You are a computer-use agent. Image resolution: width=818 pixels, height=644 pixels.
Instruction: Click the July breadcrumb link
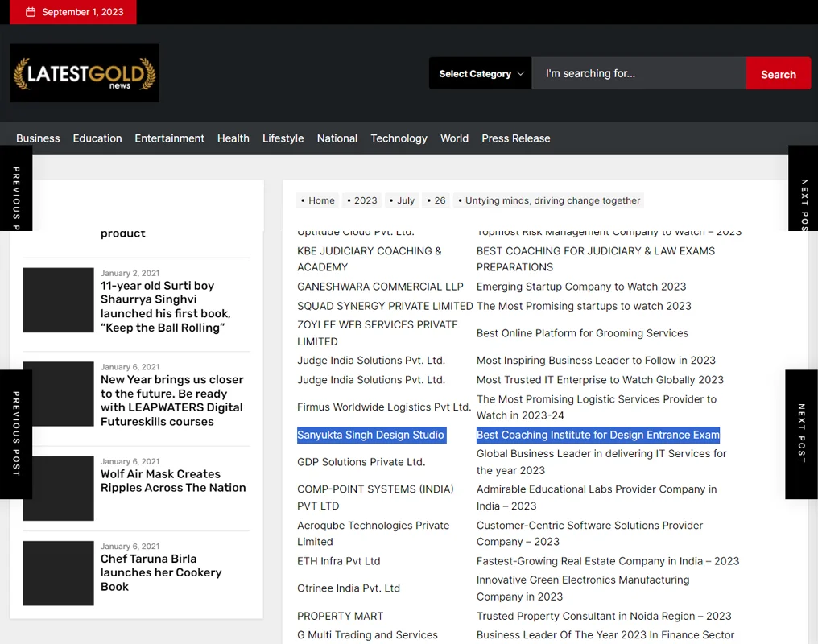[x=406, y=200]
